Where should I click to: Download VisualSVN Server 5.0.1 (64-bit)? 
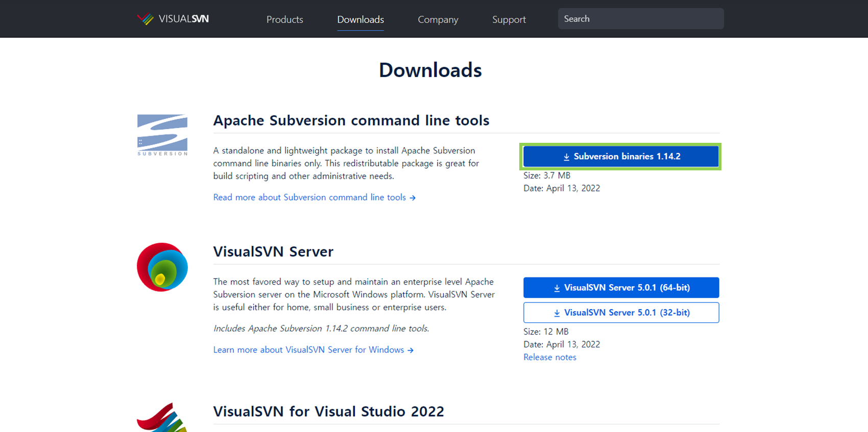(621, 288)
